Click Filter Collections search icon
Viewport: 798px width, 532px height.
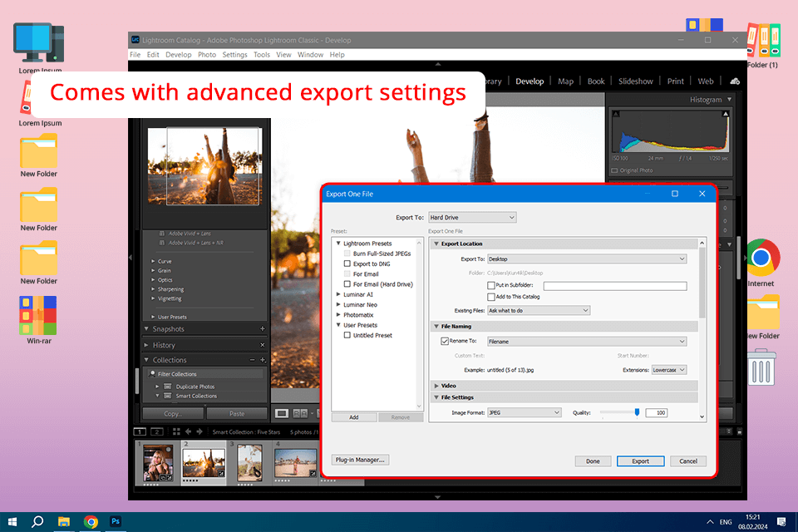click(152, 374)
